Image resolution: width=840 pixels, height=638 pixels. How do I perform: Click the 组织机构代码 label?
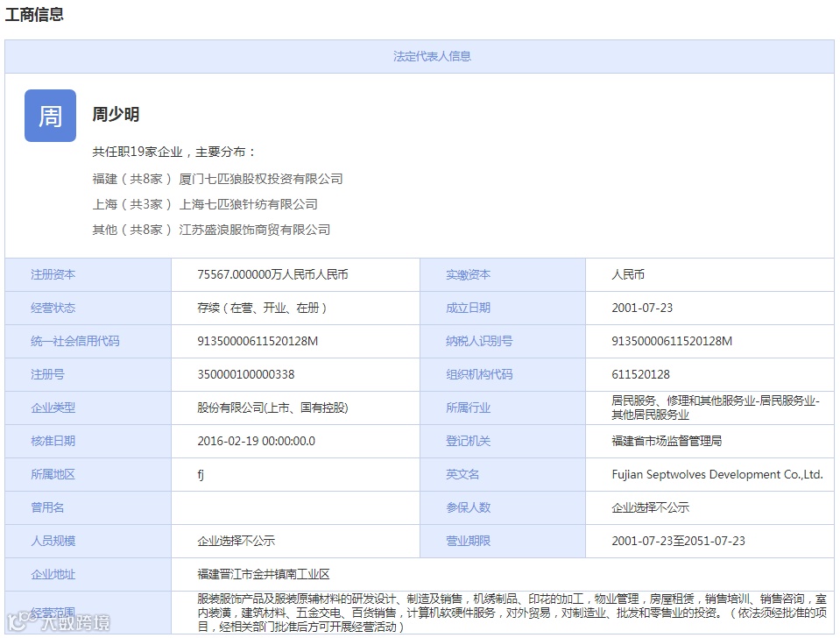pos(479,374)
